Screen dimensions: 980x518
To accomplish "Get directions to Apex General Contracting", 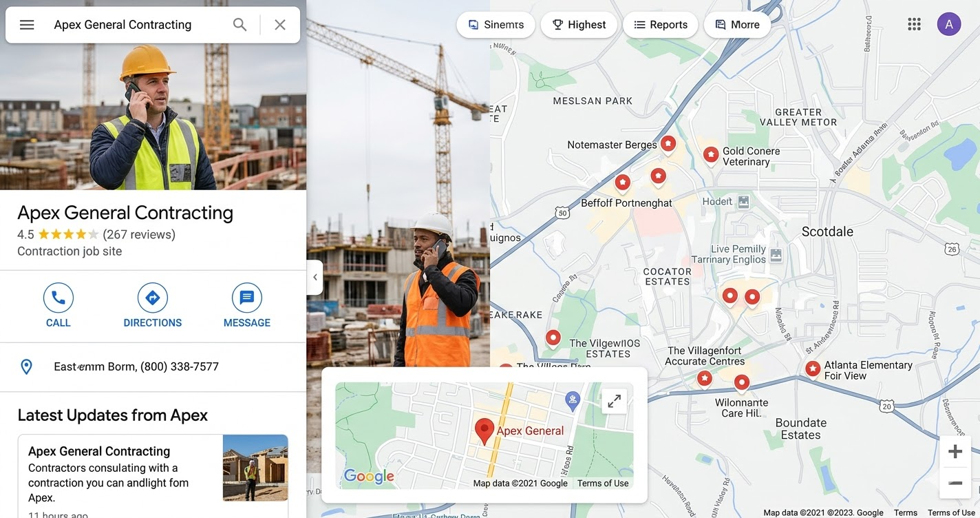I will pyautogui.click(x=153, y=305).
